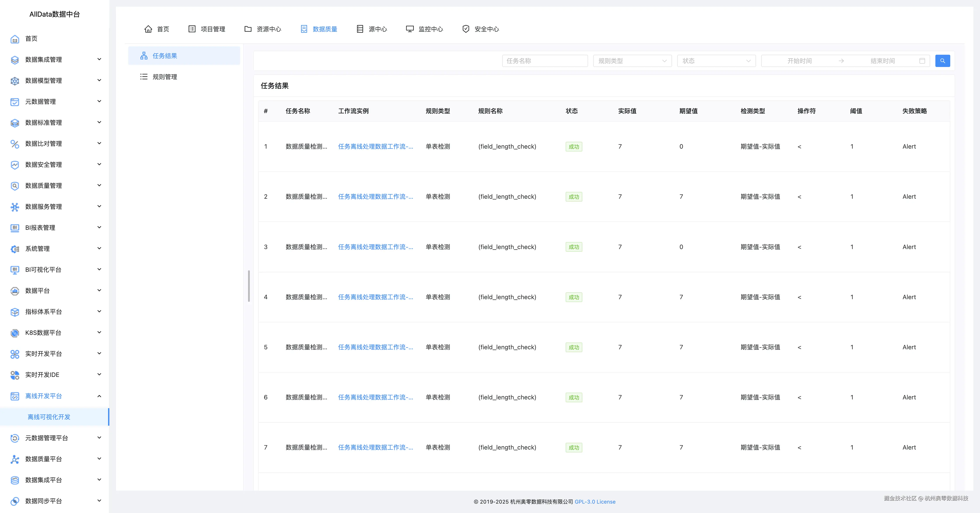
Task: Click the 数据服务管理 sidebar icon
Action: coord(15,207)
